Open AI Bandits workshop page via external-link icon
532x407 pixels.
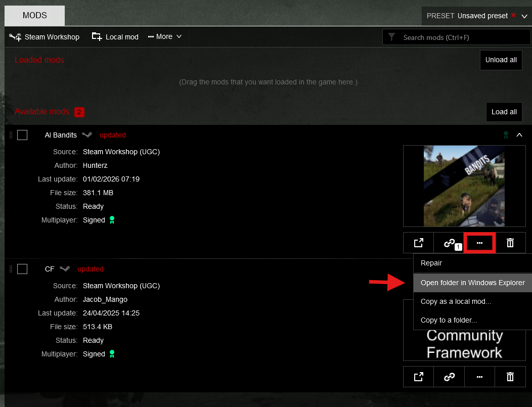(x=418, y=243)
